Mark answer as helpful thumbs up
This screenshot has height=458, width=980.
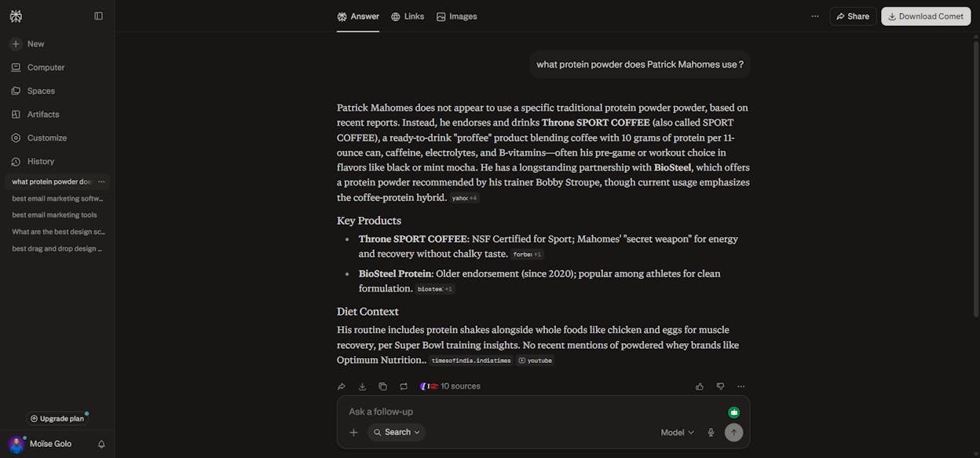pos(700,387)
